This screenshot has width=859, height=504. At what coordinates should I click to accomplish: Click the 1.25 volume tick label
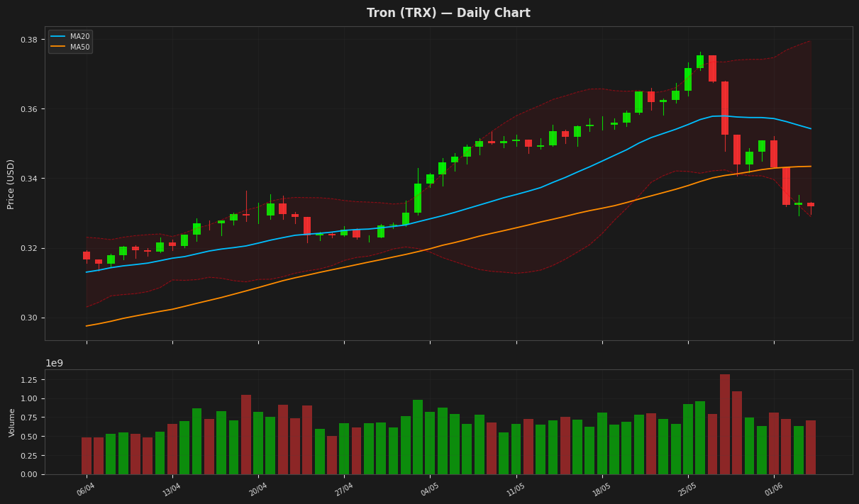tap(28, 380)
